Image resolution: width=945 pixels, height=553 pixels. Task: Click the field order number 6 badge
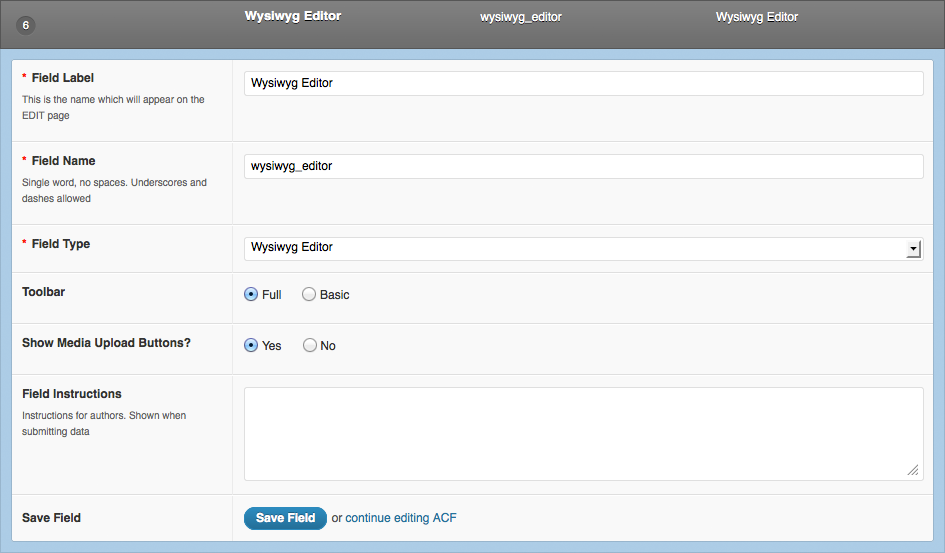click(x=25, y=25)
